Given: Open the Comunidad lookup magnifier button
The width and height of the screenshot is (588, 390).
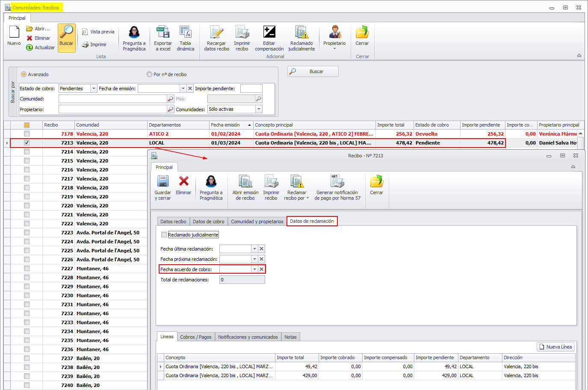Looking at the screenshot, I should (x=171, y=99).
